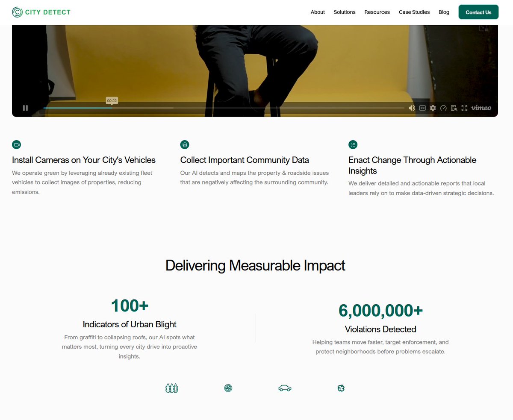Mute the video volume speaker icon
This screenshot has height=420, width=513.
pyautogui.click(x=412, y=108)
